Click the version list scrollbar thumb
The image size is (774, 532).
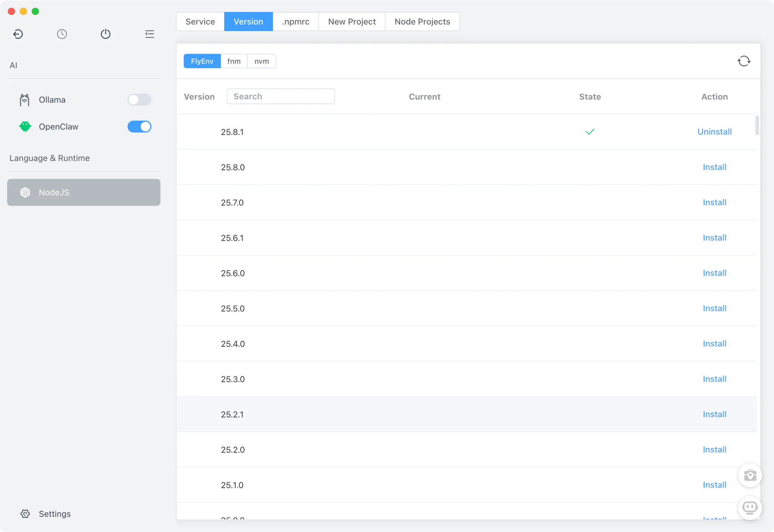pyautogui.click(x=757, y=125)
